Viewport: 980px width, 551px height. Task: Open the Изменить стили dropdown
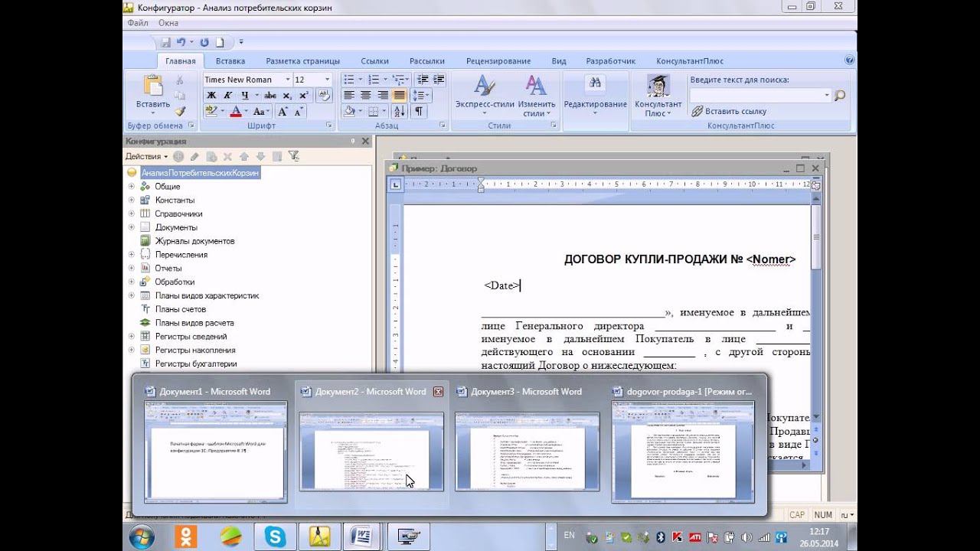(537, 99)
